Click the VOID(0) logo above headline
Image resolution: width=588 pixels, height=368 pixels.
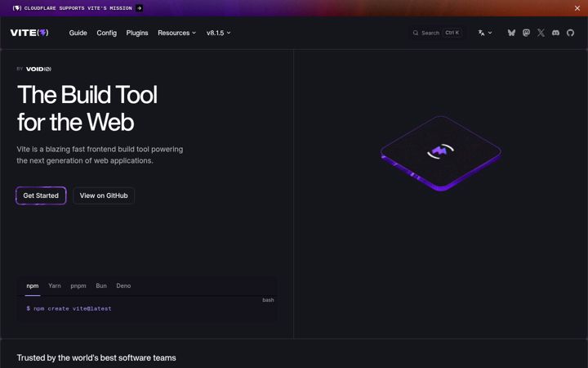pos(38,69)
